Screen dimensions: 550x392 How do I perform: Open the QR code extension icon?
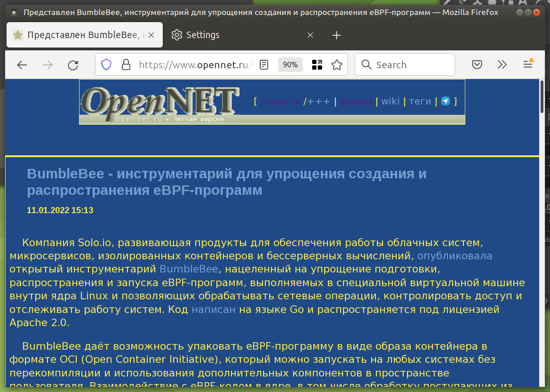(x=317, y=64)
